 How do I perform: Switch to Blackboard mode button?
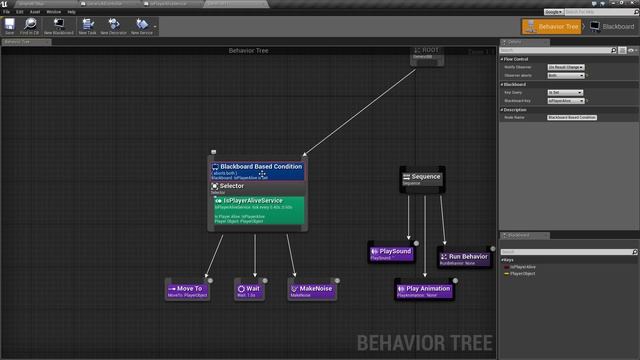612,27
